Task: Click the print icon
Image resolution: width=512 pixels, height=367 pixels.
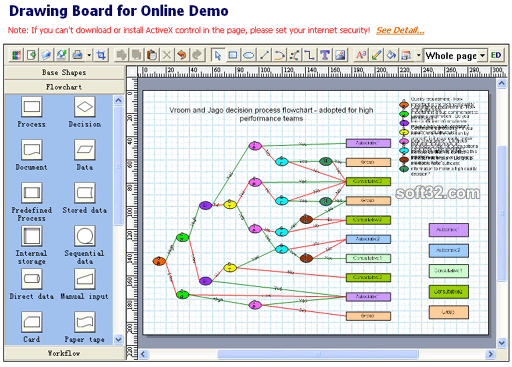Action: point(78,55)
